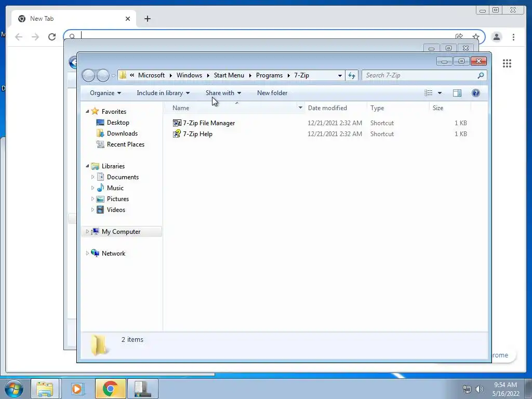Screen dimensions: 532x399
Task: Click the network tray icon
Action: tap(467, 389)
